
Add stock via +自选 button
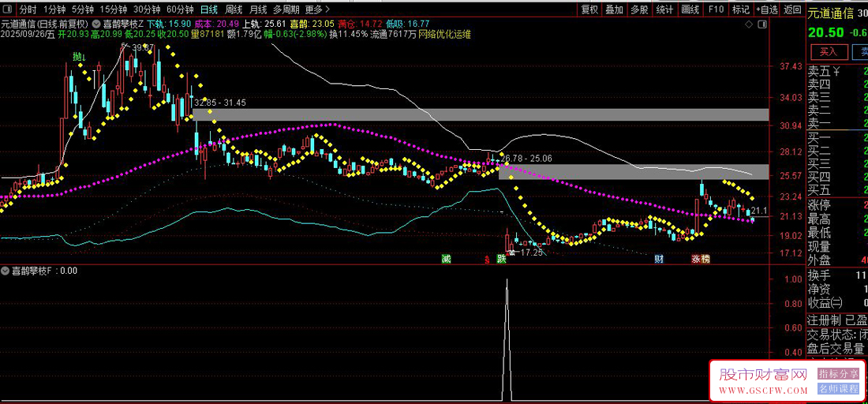(767, 9)
